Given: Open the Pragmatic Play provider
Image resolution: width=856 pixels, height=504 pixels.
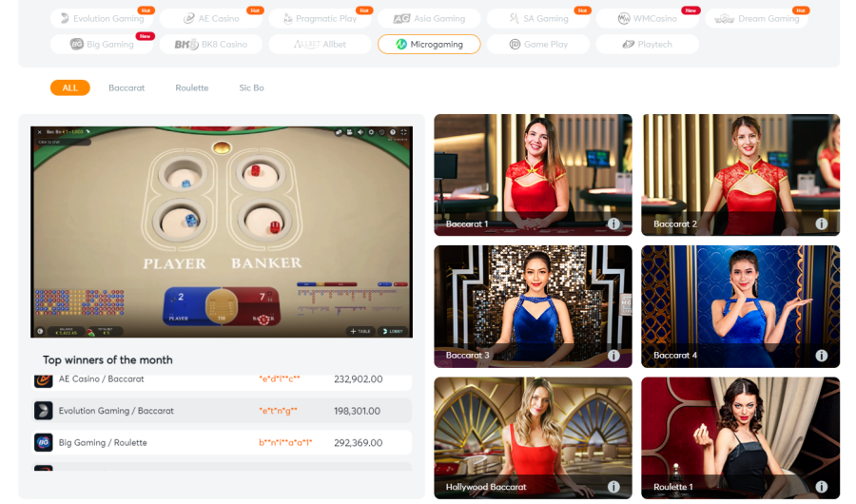Looking at the screenshot, I should pos(320,19).
